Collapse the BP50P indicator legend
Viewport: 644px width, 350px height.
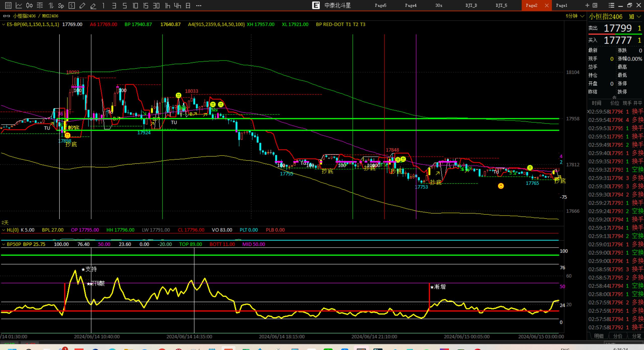[x=4, y=244]
